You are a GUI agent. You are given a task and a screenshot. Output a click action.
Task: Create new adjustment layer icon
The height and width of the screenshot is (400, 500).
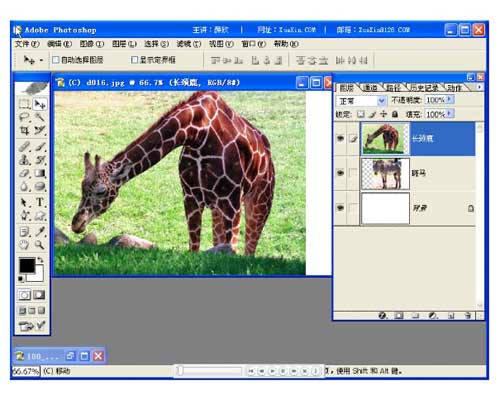pos(433,315)
